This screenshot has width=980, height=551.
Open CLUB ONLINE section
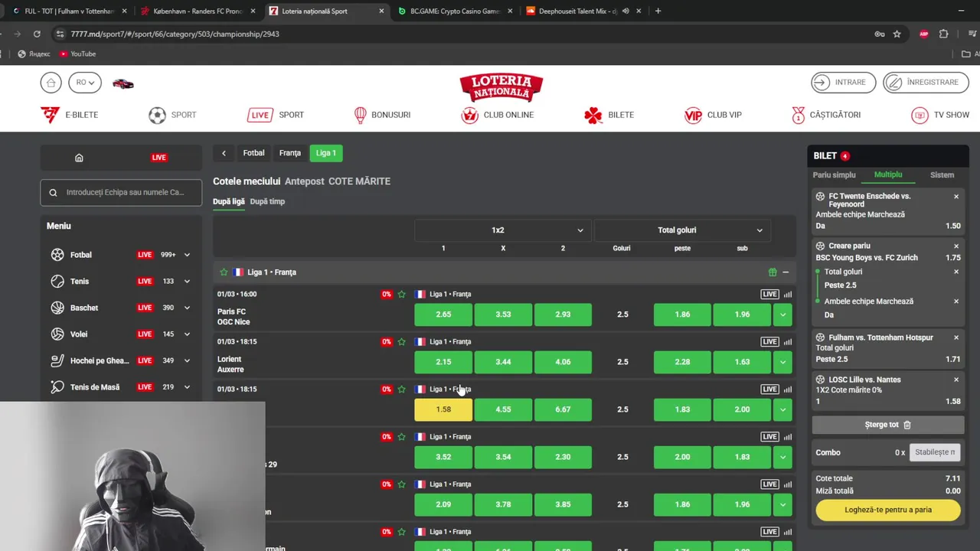click(x=497, y=115)
